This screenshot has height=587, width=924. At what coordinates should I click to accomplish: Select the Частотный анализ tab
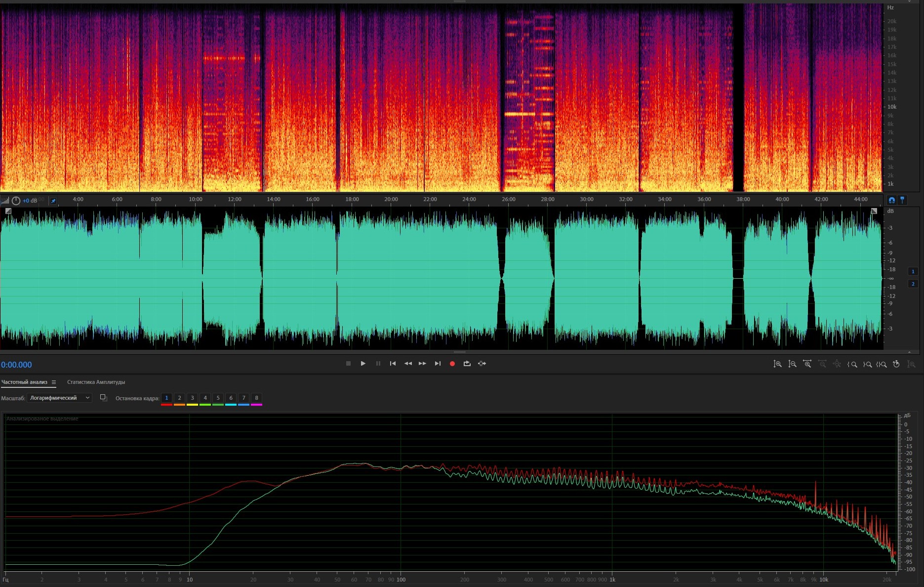(x=24, y=382)
